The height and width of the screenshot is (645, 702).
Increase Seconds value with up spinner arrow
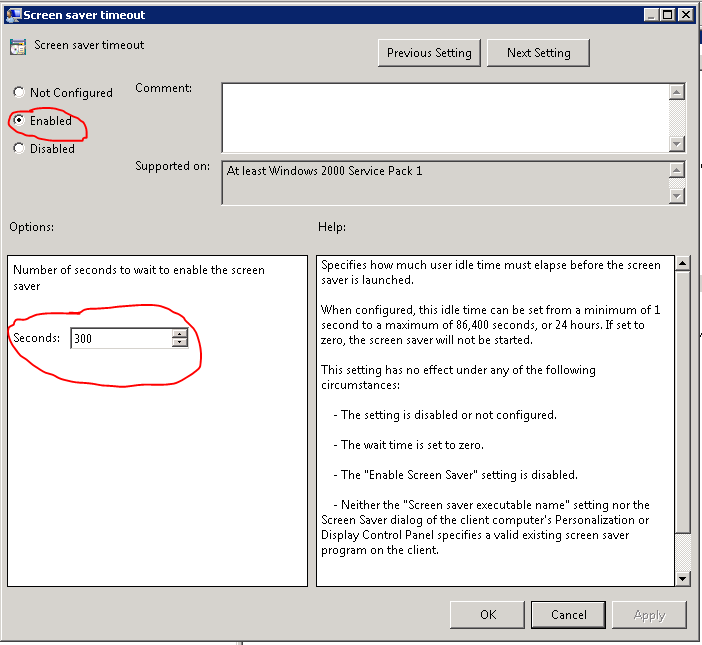point(180,333)
